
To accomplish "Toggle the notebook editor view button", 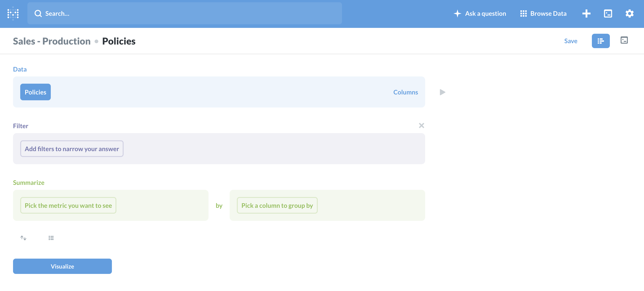I will pos(600,41).
